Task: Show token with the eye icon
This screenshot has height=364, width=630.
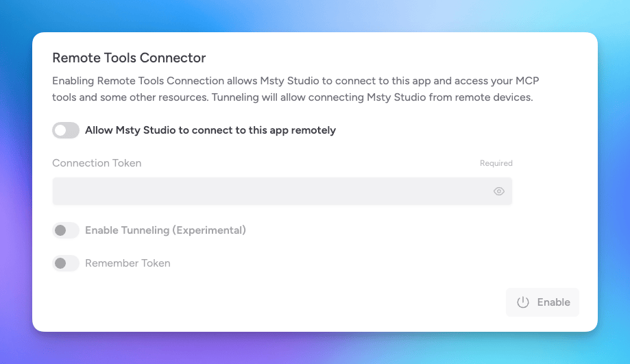Action: click(x=498, y=191)
